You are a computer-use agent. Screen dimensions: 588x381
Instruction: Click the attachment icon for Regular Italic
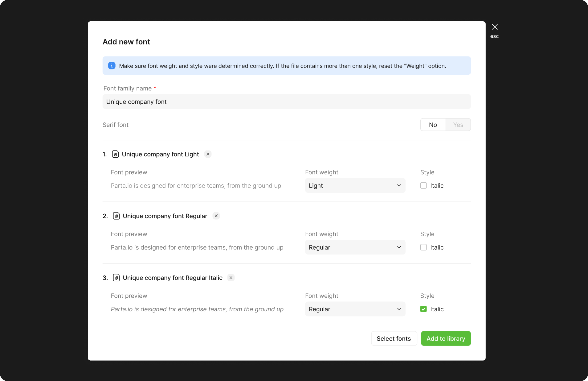pos(116,278)
